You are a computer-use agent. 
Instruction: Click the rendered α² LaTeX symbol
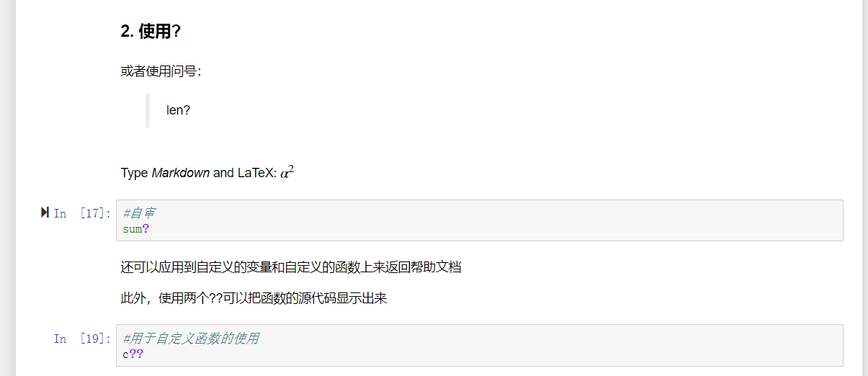[x=287, y=172]
